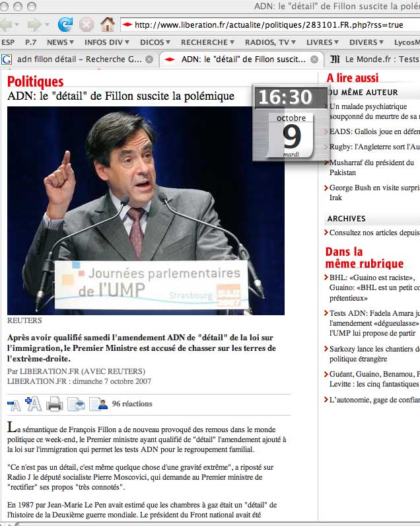Open the Forward history dropdown arrow
The image size is (420, 526).
[x=47, y=25]
